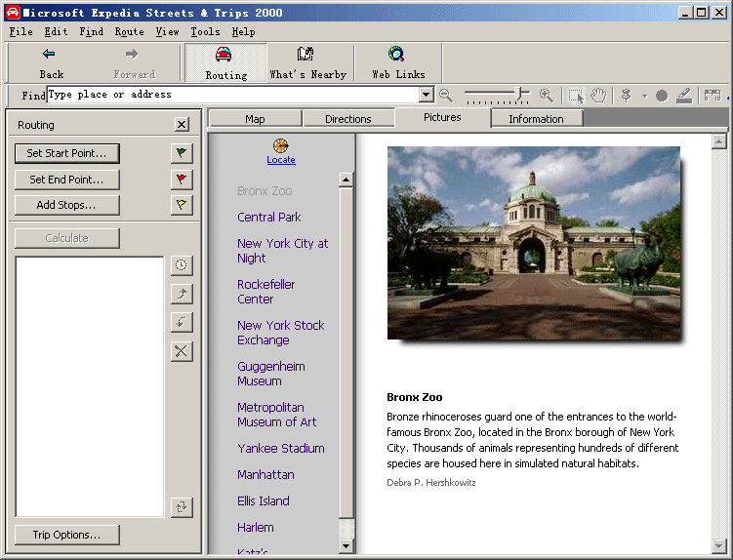Open Rockefeller Center picture link

[x=266, y=292]
